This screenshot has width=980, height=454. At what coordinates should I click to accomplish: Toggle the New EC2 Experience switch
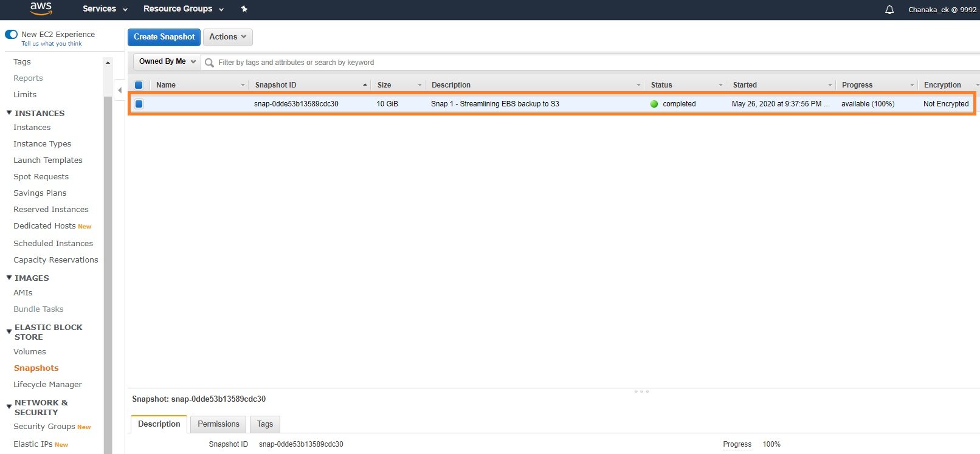coord(11,35)
